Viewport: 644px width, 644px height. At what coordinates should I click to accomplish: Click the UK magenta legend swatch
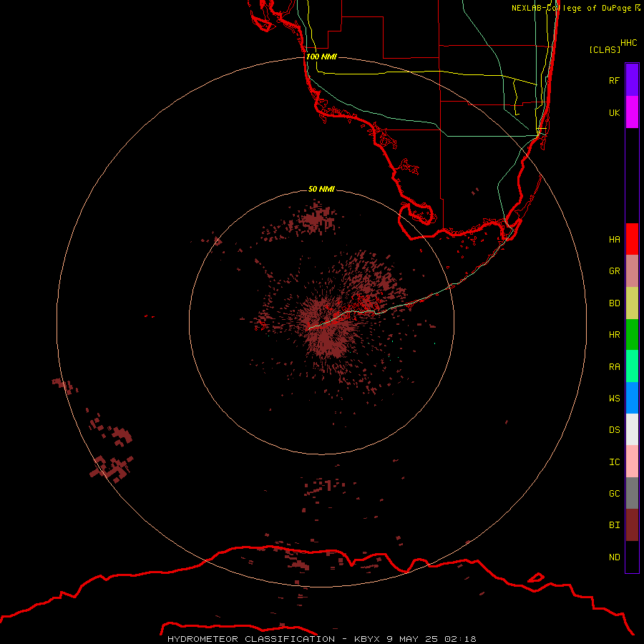click(632, 112)
